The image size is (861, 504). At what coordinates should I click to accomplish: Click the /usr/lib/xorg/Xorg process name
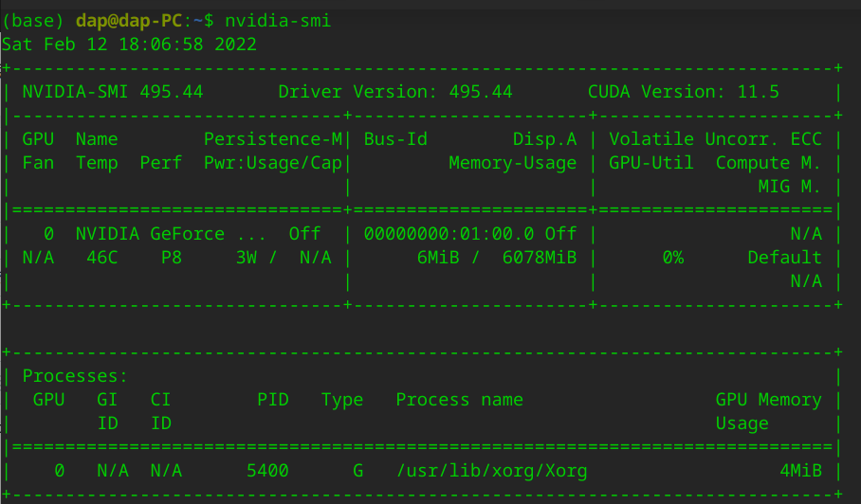coord(491,470)
